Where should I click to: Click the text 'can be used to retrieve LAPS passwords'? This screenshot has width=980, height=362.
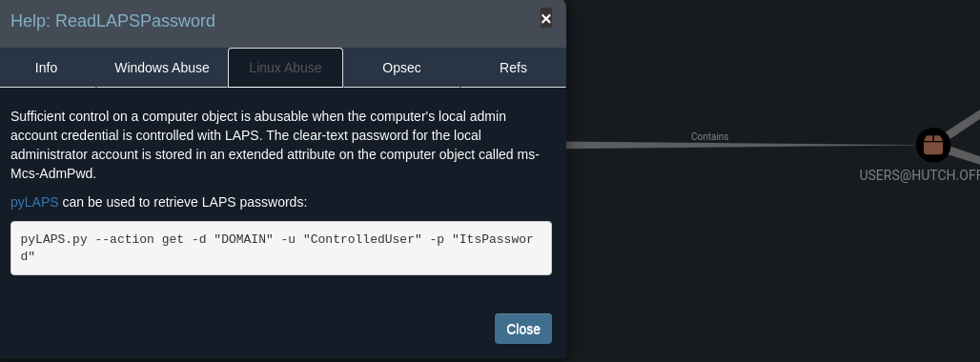[x=184, y=202]
